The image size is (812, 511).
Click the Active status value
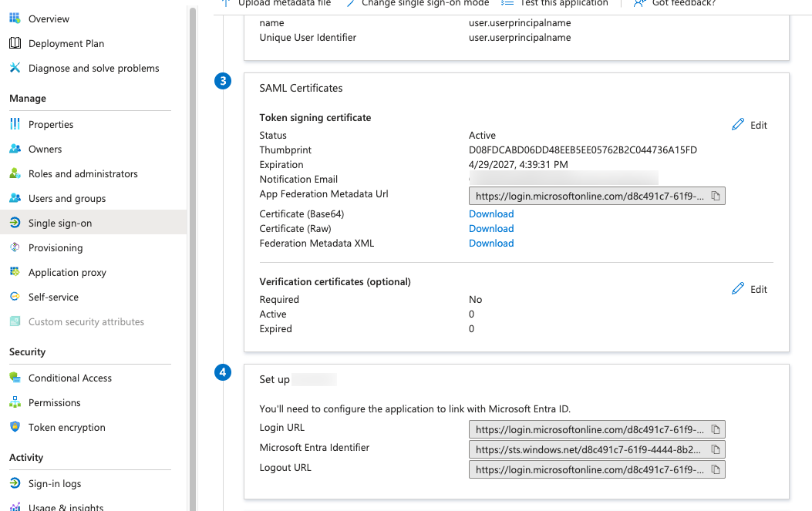coord(482,135)
